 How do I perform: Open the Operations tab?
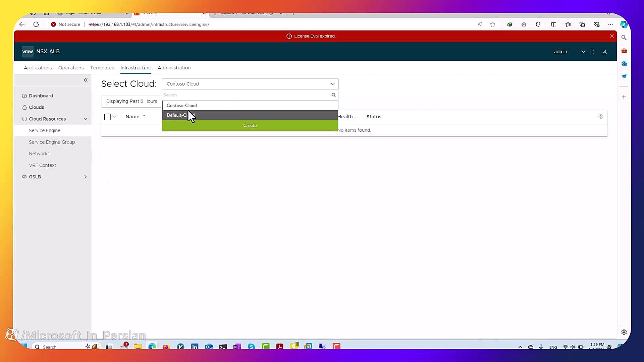(71, 68)
